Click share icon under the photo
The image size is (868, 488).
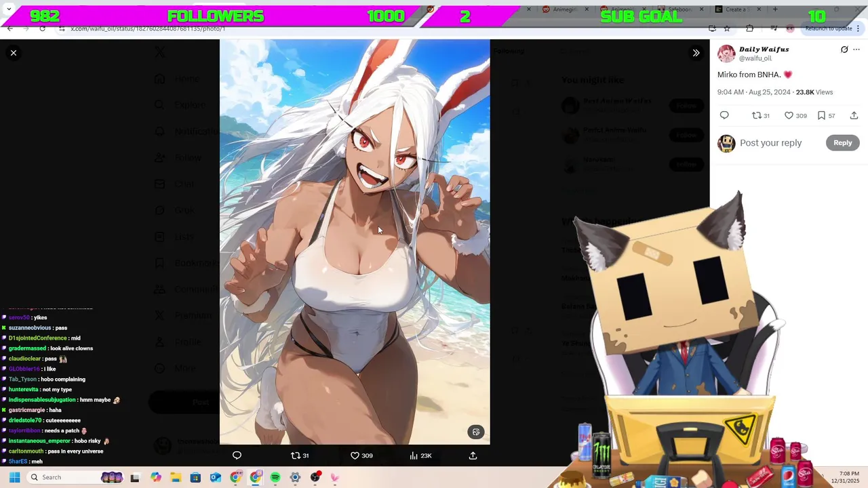pyautogui.click(x=473, y=455)
